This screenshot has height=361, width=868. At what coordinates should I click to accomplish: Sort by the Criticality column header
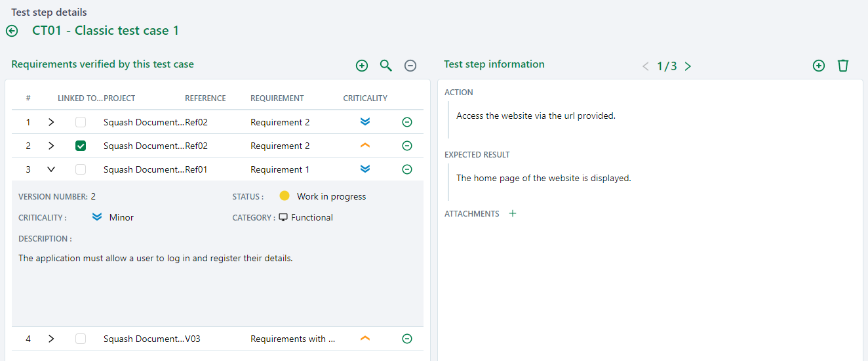tap(365, 98)
